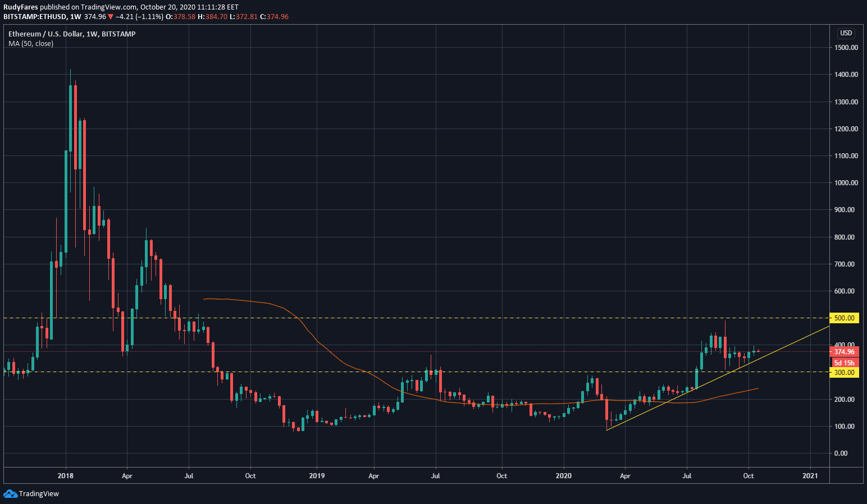867x504 pixels.
Task: Click the 2019 label on time axis
Action: pos(317,476)
